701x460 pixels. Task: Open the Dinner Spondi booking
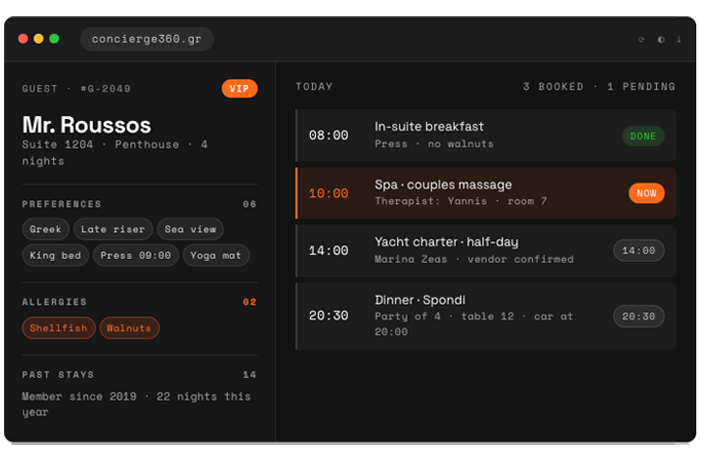click(x=486, y=316)
